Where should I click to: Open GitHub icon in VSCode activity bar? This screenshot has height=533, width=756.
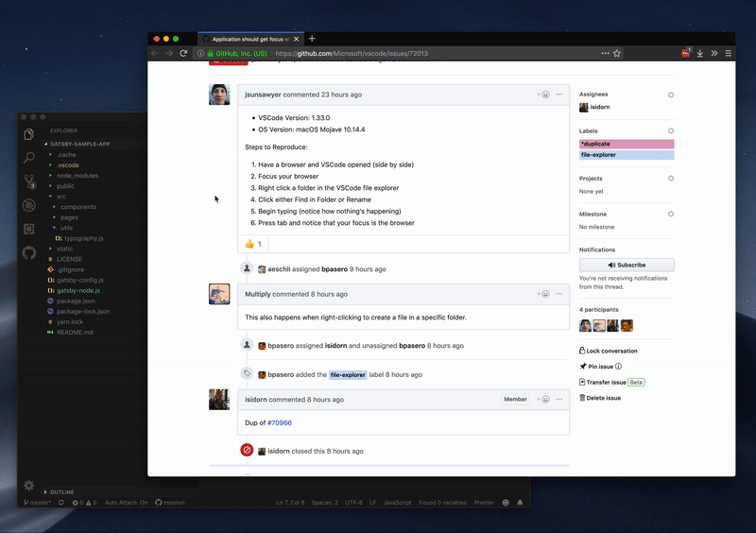point(29,252)
